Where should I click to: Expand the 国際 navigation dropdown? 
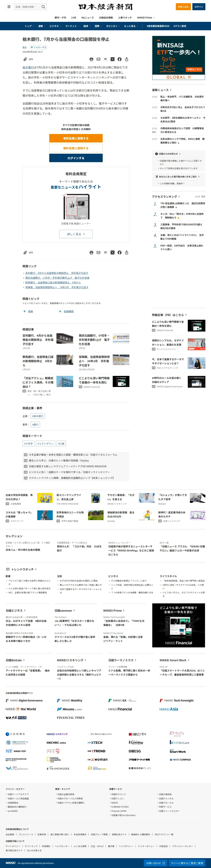[98, 26]
